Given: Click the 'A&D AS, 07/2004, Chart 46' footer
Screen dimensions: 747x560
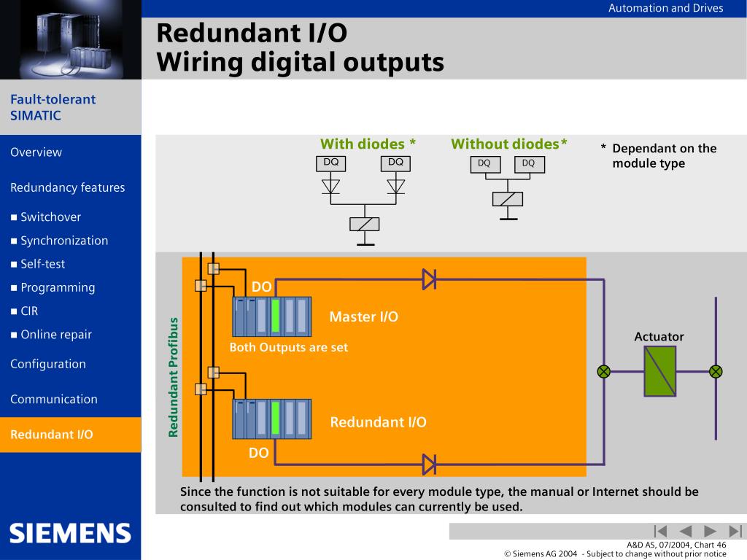Looking at the screenshot, I should (x=676, y=545).
